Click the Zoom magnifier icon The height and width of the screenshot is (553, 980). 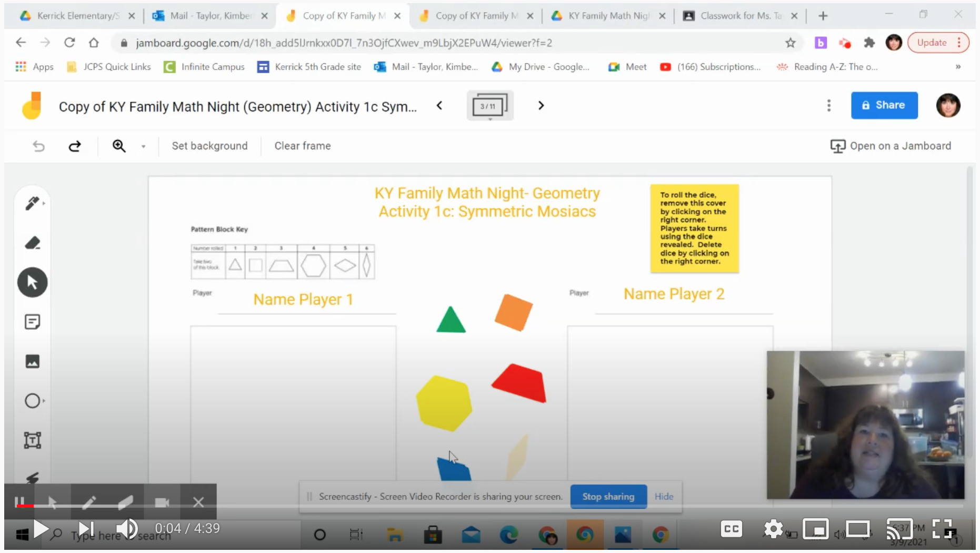[119, 146]
